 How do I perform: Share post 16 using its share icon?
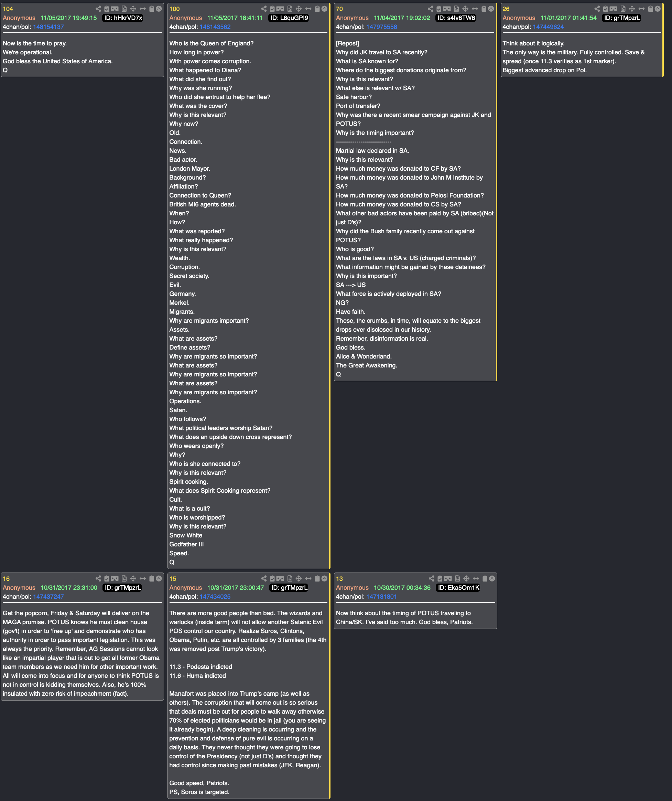98,579
